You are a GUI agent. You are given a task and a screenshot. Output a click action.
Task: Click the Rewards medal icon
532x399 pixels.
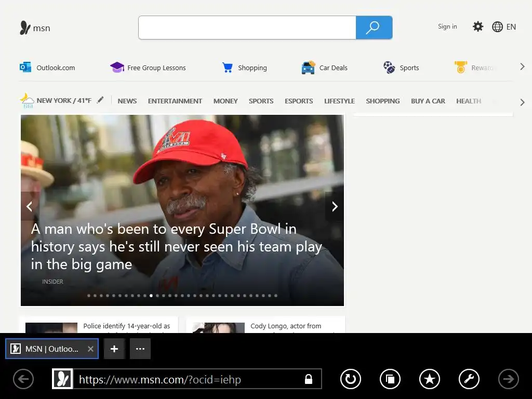tap(461, 67)
